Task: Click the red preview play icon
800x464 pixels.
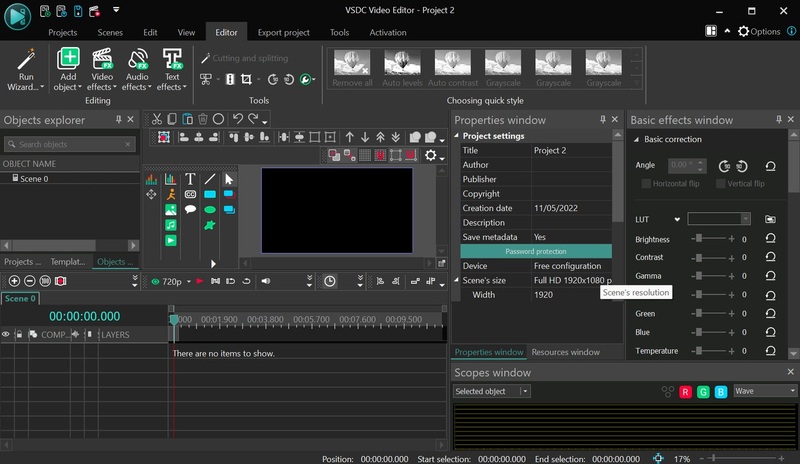Action: point(199,282)
